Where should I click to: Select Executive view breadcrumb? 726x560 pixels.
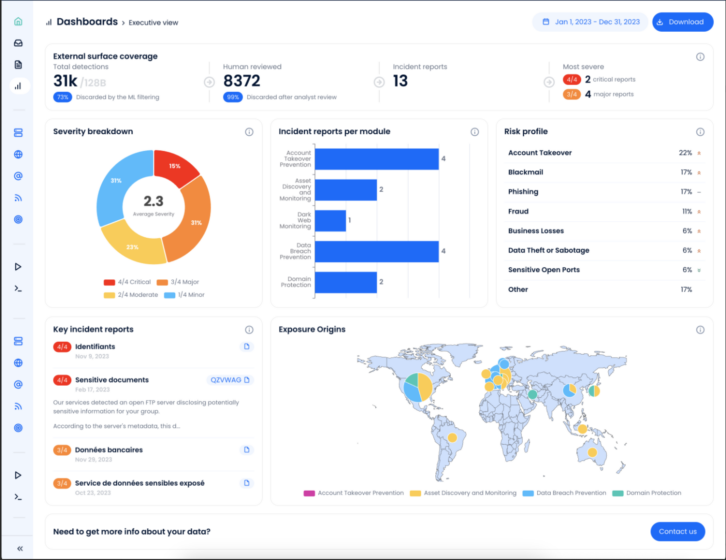pyautogui.click(x=153, y=23)
